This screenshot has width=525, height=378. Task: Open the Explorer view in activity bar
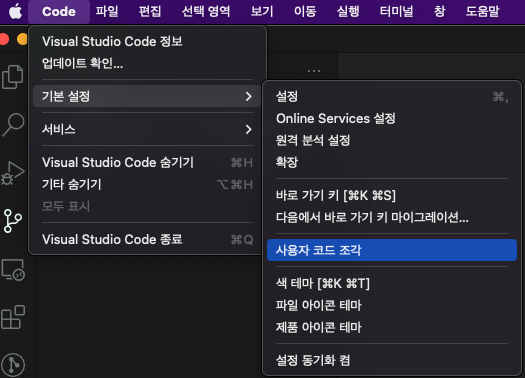(x=12, y=77)
